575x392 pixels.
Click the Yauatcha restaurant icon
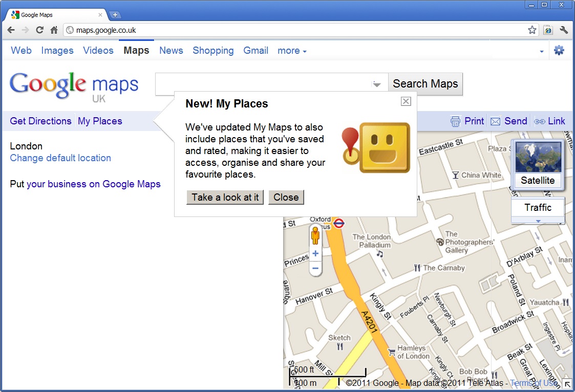pos(565,302)
